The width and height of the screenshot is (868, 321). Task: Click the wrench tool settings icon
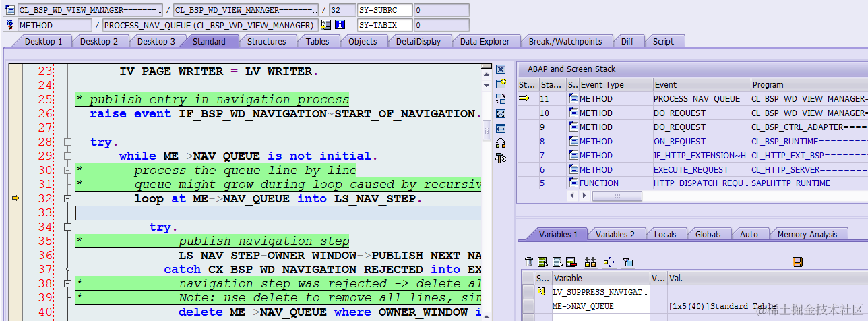coord(500,158)
